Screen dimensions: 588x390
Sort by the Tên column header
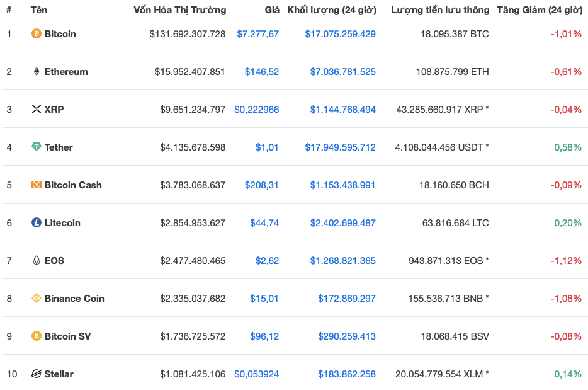pos(39,9)
